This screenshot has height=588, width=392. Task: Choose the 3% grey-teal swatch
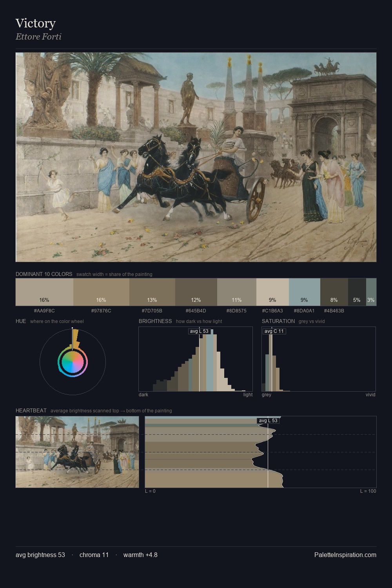point(371,292)
